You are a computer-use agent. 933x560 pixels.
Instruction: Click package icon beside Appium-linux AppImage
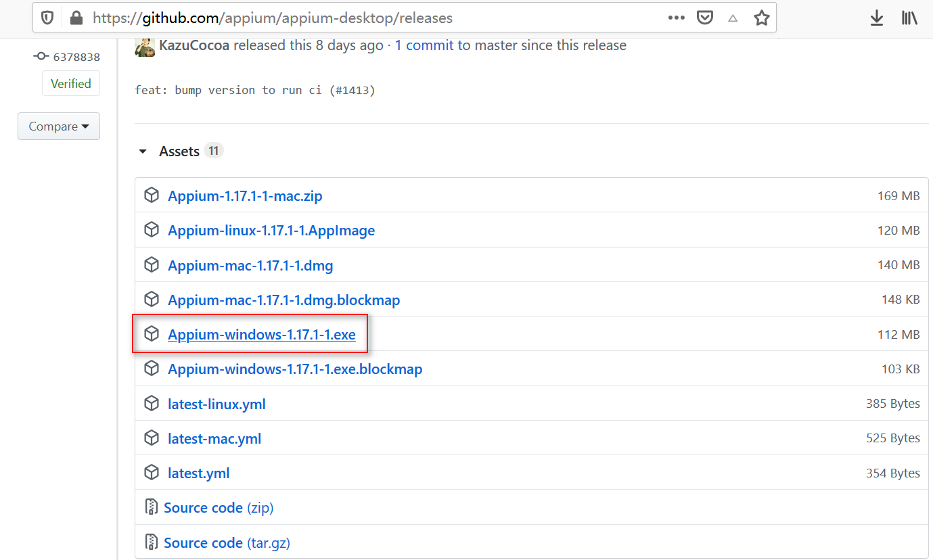tap(152, 230)
